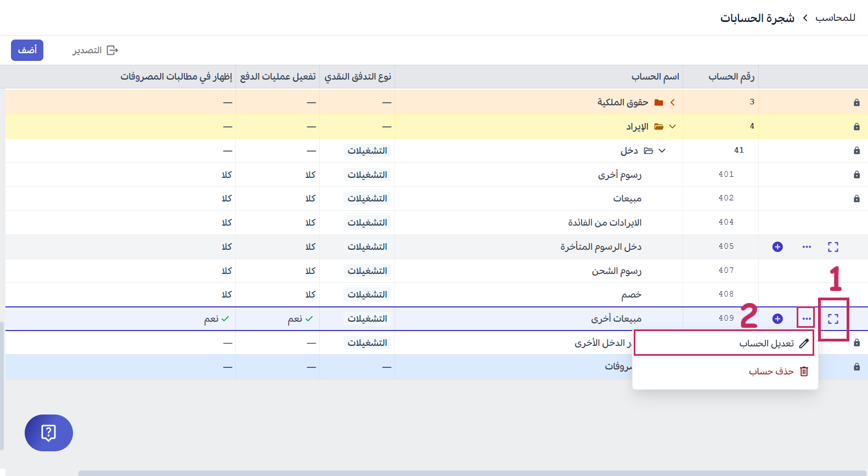The image size is (868, 476).
Task: Click the رسوم أخرى account name
Action: pyautogui.click(x=619, y=175)
